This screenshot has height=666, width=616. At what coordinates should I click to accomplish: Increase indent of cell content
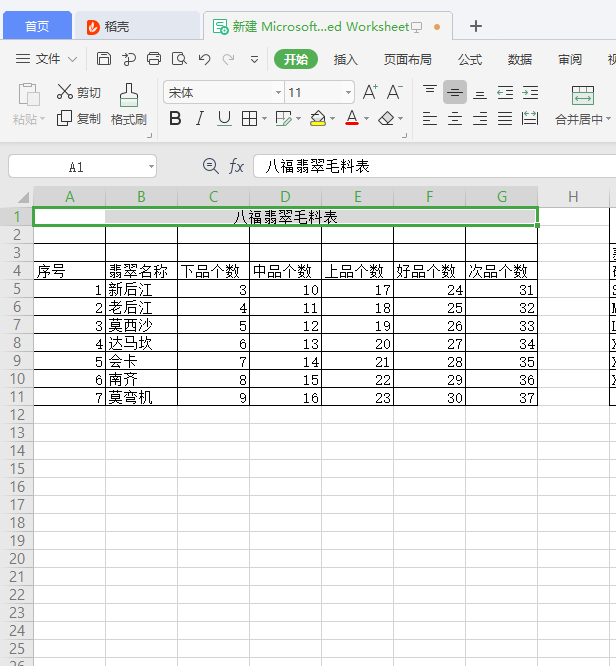[x=530, y=92]
